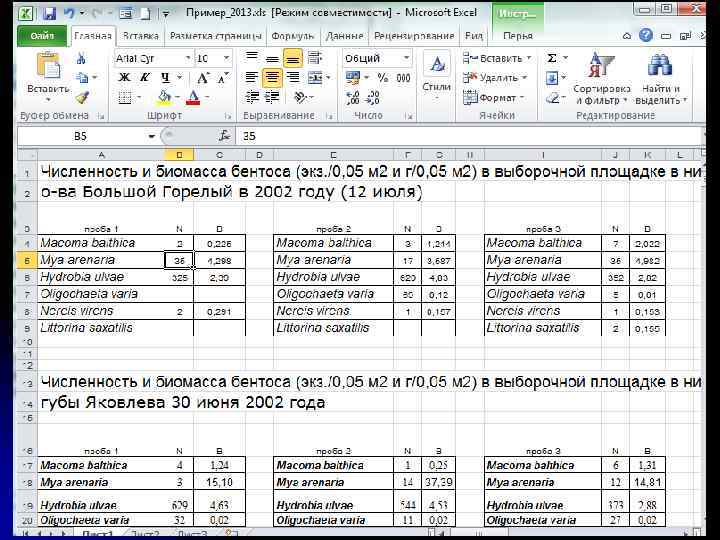Toggle Bold (Ж) formatting
This screenshot has height=540, width=720.
[x=124, y=78]
